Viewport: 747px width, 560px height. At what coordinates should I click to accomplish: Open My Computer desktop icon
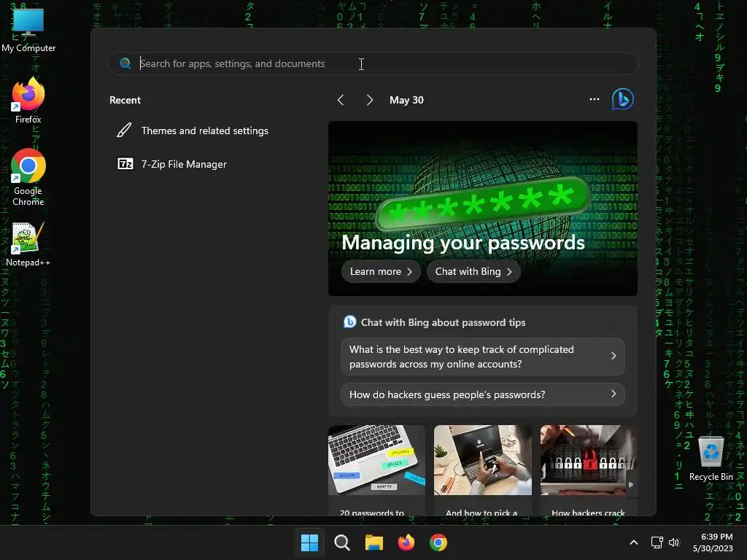pyautogui.click(x=28, y=29)
